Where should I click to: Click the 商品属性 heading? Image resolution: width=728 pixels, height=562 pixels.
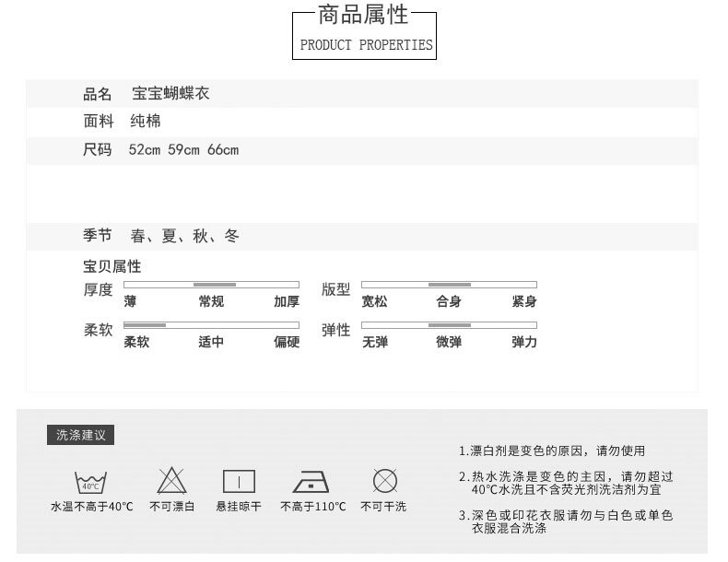point(363,15)
